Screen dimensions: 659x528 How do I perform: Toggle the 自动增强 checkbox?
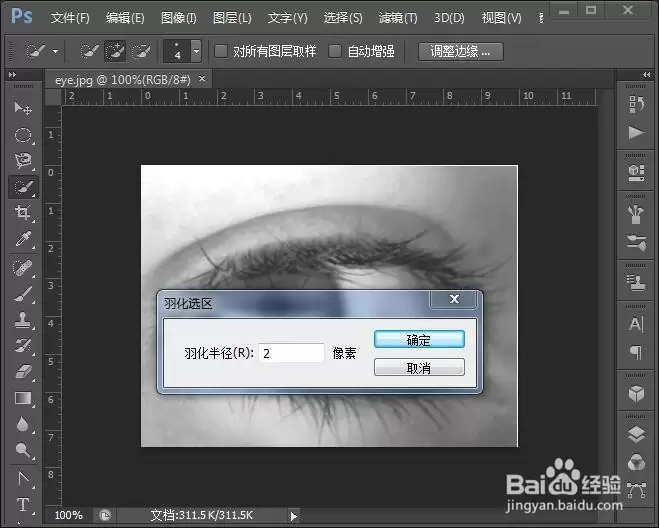335,51
